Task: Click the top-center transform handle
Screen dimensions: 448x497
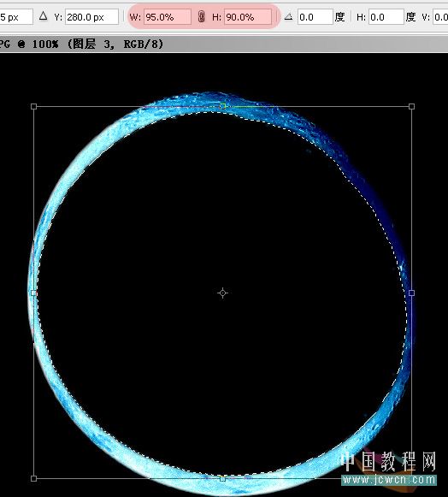Action: click(223, 106)
